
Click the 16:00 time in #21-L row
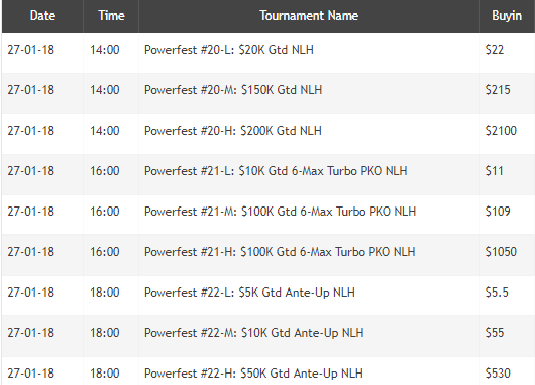pos(105,171)
